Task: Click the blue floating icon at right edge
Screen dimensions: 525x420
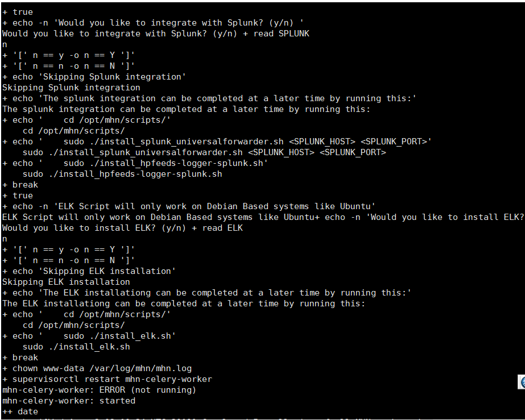Action: tap(522, 382)
